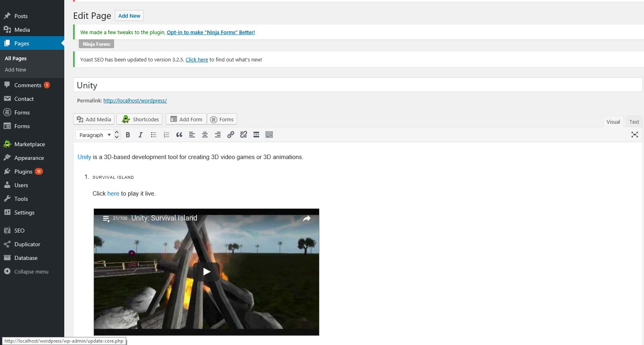The width and height of the screenshot is (644, 345).
Task: Open the Paragraph format dropdown
Action: click(x=95, y=135)
